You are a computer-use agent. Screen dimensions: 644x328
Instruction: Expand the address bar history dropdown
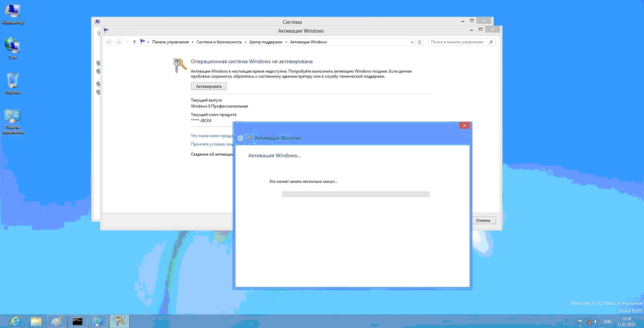(x=413, y=42)
